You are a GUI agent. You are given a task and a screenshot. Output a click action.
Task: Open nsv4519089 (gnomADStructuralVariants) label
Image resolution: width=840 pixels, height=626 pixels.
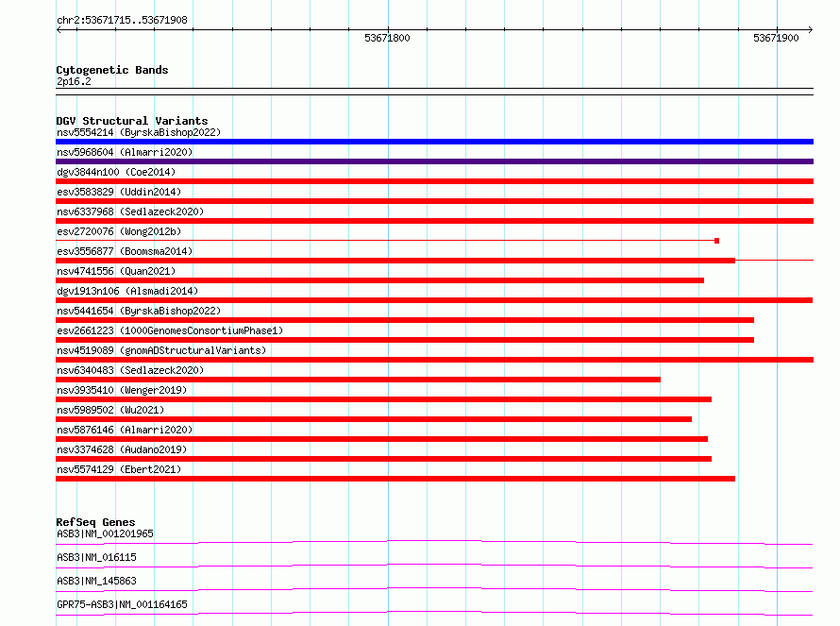pos(161,350)
